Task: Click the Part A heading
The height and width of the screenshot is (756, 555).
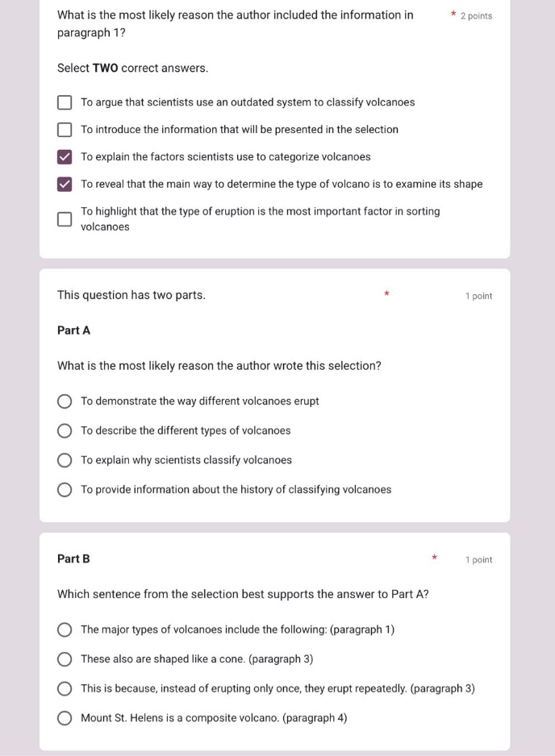Action: point(74,330)
